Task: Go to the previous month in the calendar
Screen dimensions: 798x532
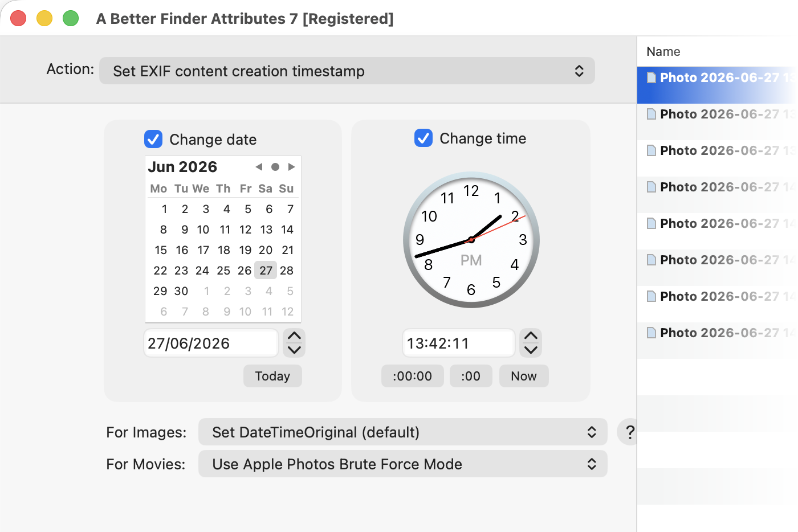Action: [x=259, y=167]
